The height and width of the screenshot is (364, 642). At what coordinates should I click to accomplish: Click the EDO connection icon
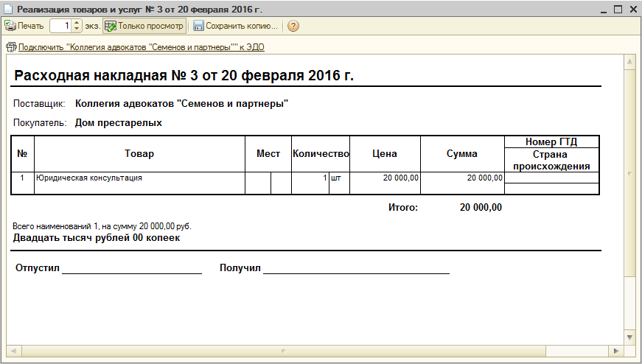coord(12,47)
